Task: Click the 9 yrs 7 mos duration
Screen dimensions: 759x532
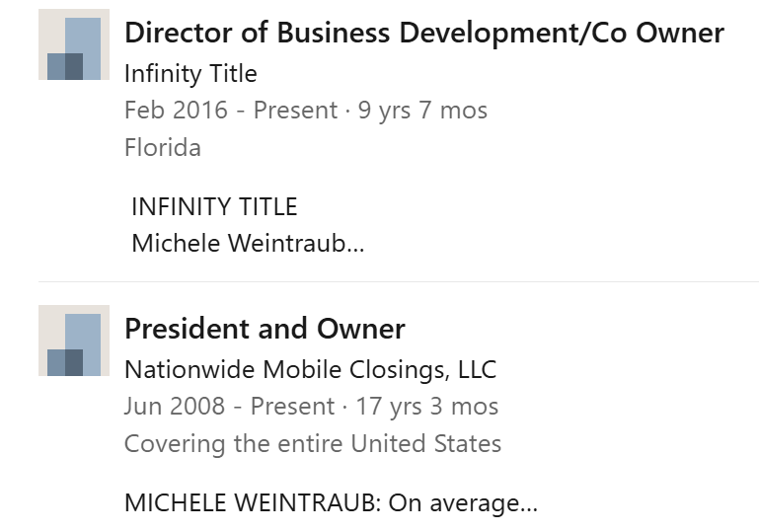Action: click(422, 111)
